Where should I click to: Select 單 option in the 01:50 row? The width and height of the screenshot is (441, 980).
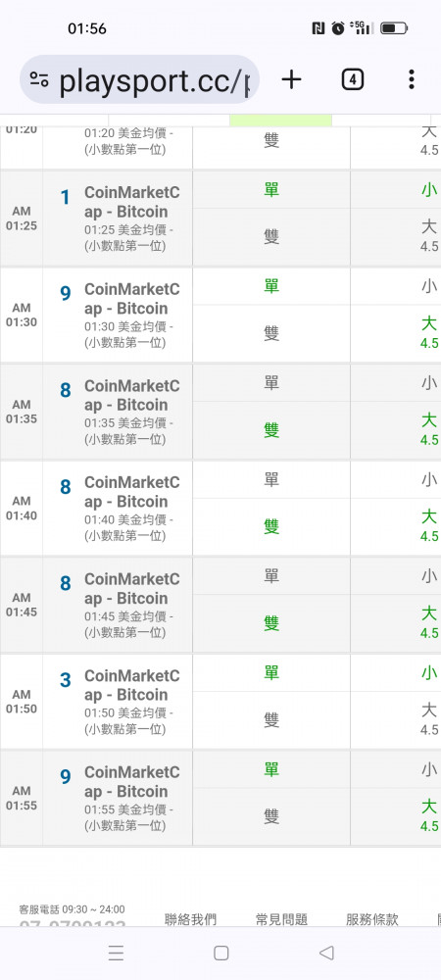pyautogui.click(x=271, y=672)
